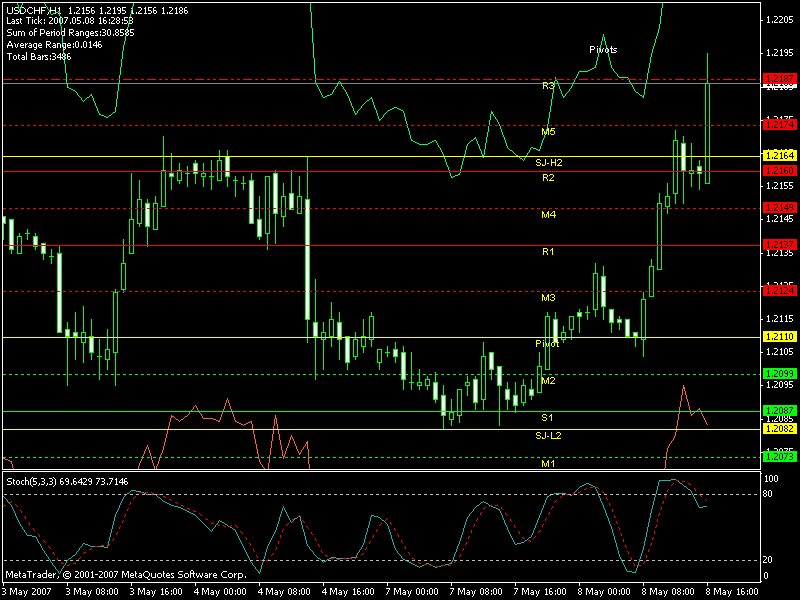Click the Average Range info text

[52, 45]
